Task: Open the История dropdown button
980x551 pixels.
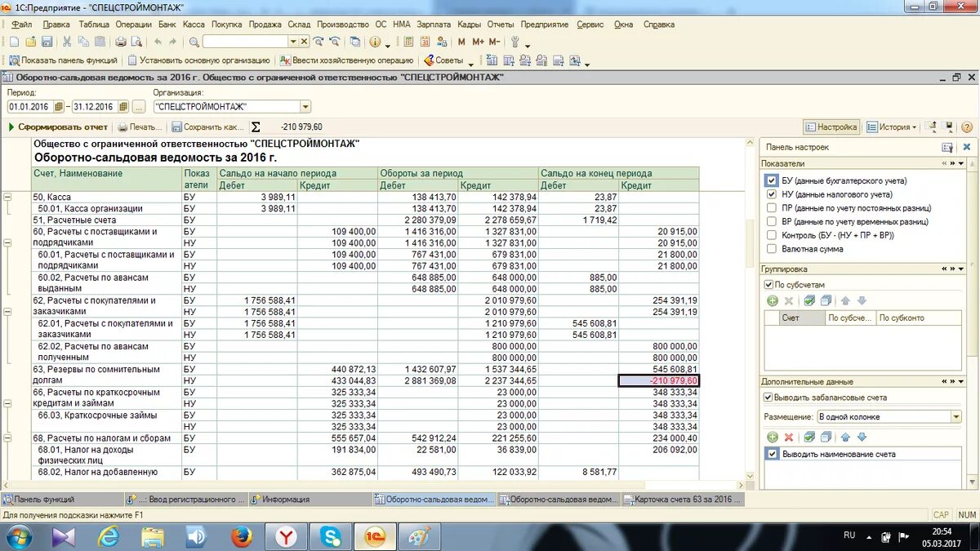Action: coord(893,127)
